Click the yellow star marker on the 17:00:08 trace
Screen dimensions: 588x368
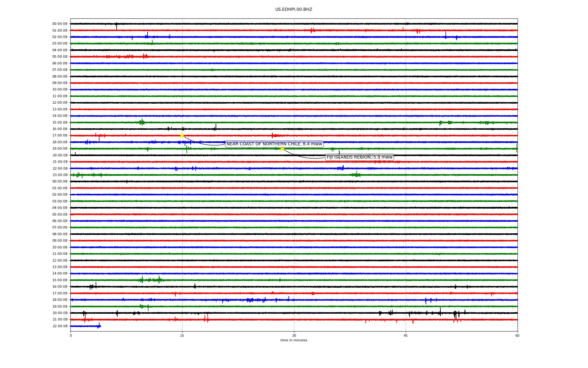[182, 135]
